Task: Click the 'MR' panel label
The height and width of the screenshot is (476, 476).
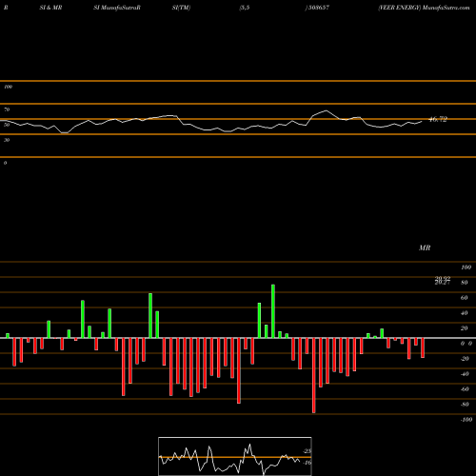Action: click(x=425, y=248)
